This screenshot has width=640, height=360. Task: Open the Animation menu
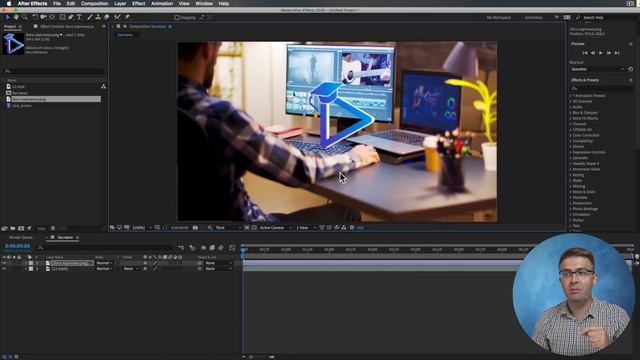[162, 4]
